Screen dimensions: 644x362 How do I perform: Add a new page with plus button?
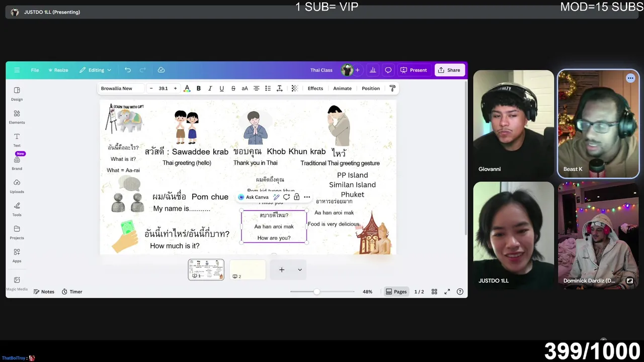(x=282, y=270)
